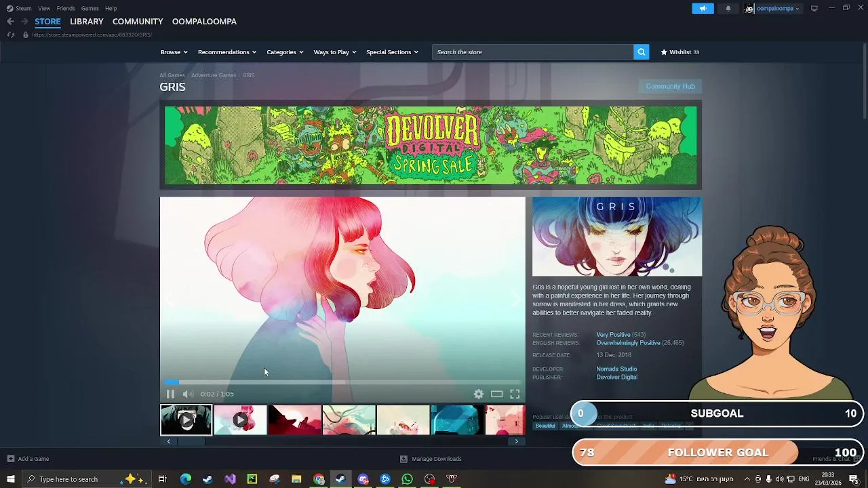Open the taskbar volume control
The height and width of the screenshot is (488, 868).
click(779, 479)
